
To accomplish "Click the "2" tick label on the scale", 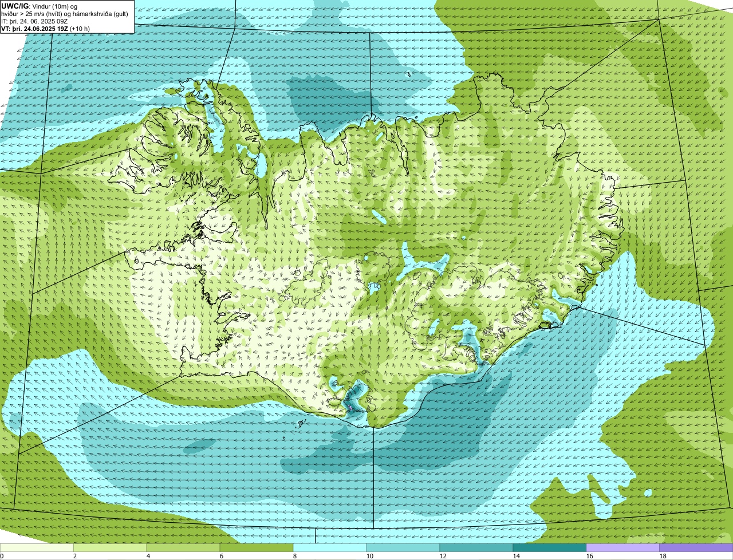I will tap(75, 556).
